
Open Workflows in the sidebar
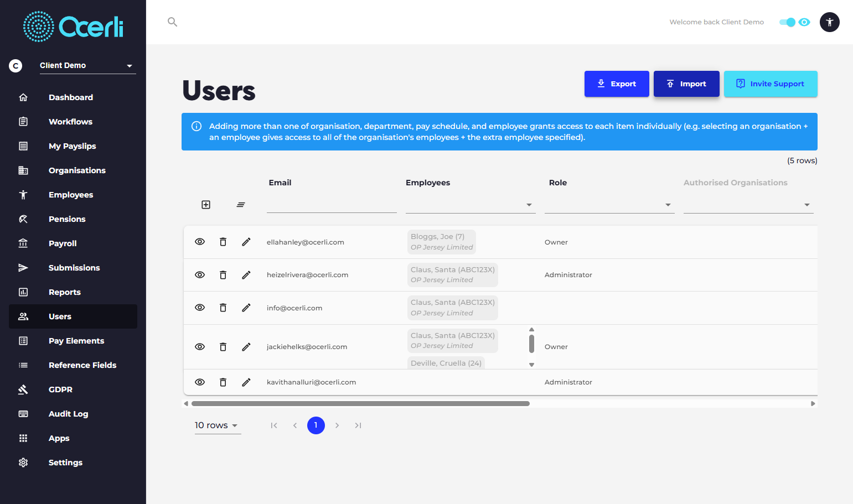[73, 122]
